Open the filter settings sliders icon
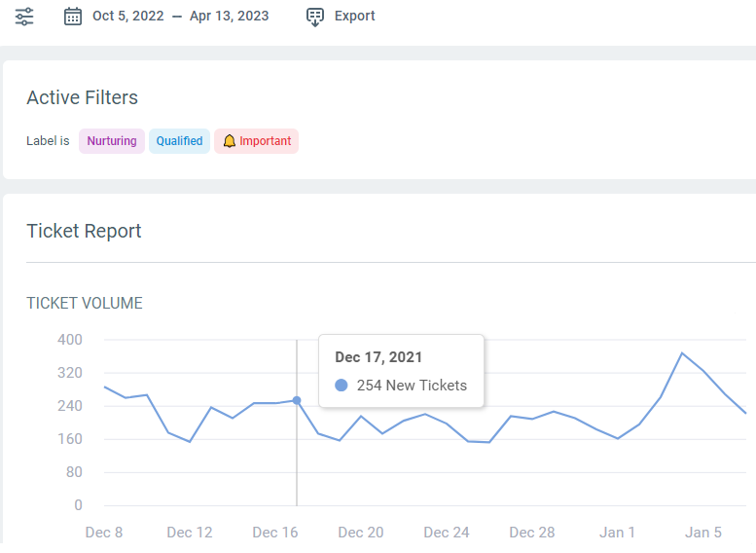756x553 pixels. [x=24, y=17]
